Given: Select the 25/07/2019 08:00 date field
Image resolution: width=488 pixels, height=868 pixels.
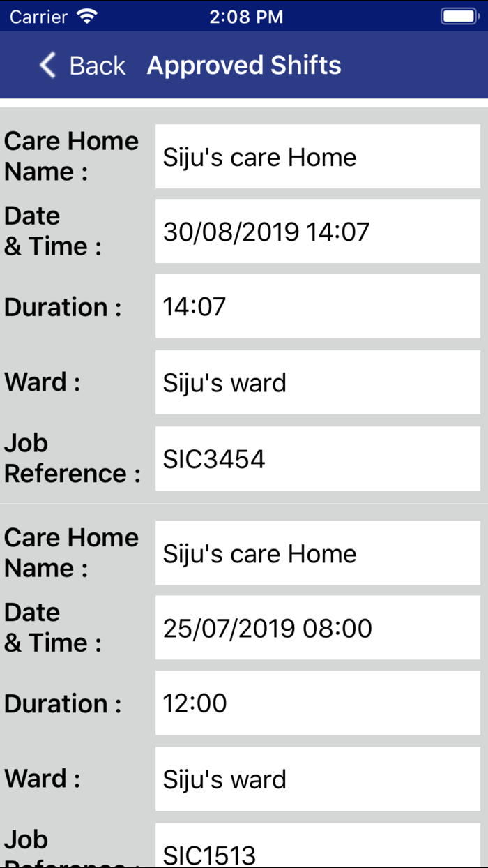Looking at the screenshot, I should click(317, 628).
